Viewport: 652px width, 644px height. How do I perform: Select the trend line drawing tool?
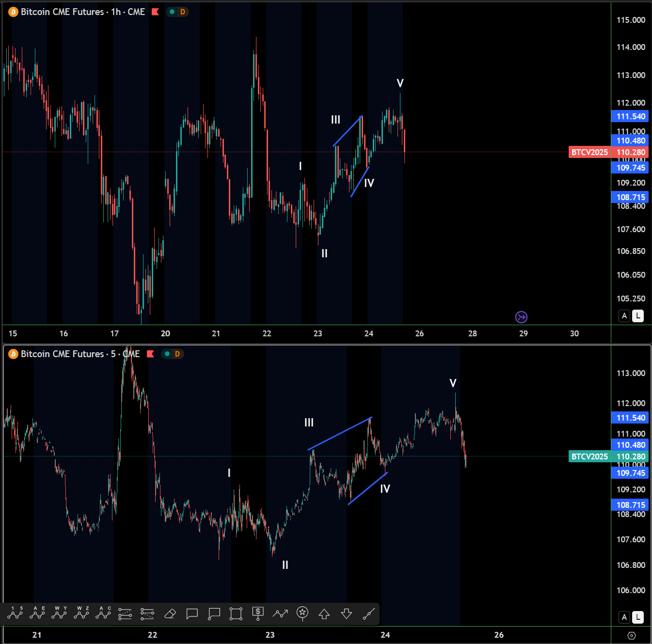coord(368,614)
